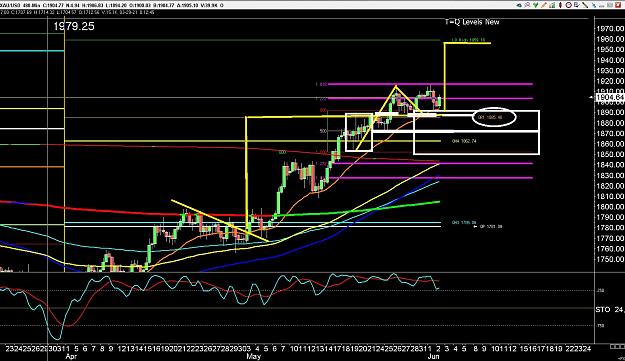
Task: Click the 1850.00 price axis label
Action: (610, 154)
